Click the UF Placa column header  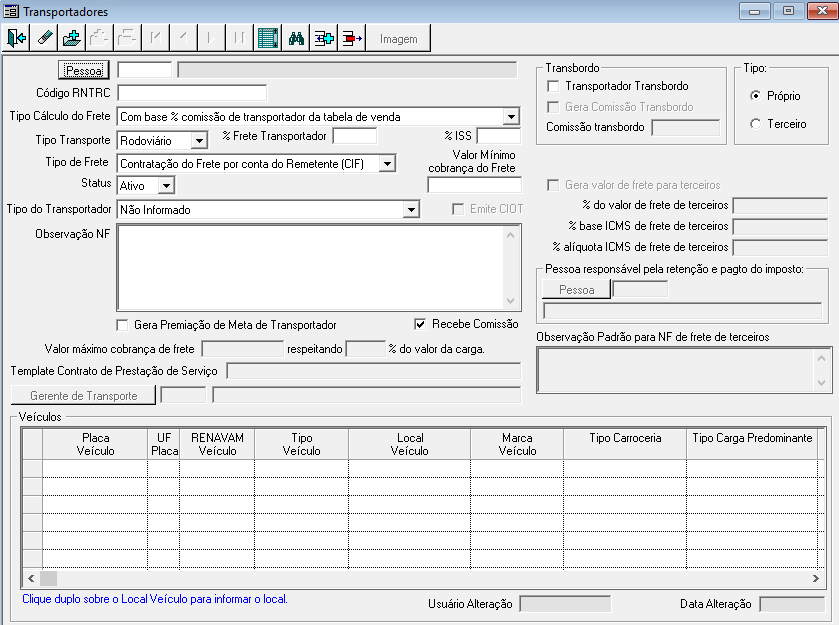(164, 444)
